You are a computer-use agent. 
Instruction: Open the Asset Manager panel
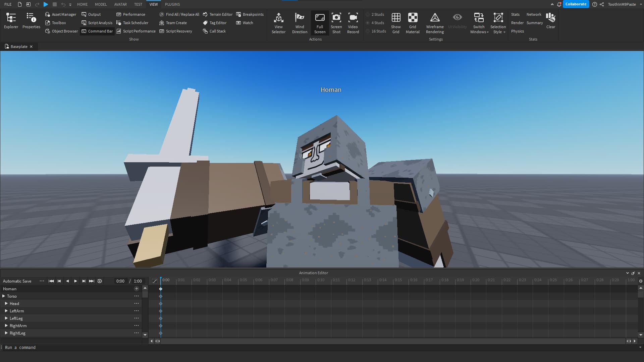point(60,14)
